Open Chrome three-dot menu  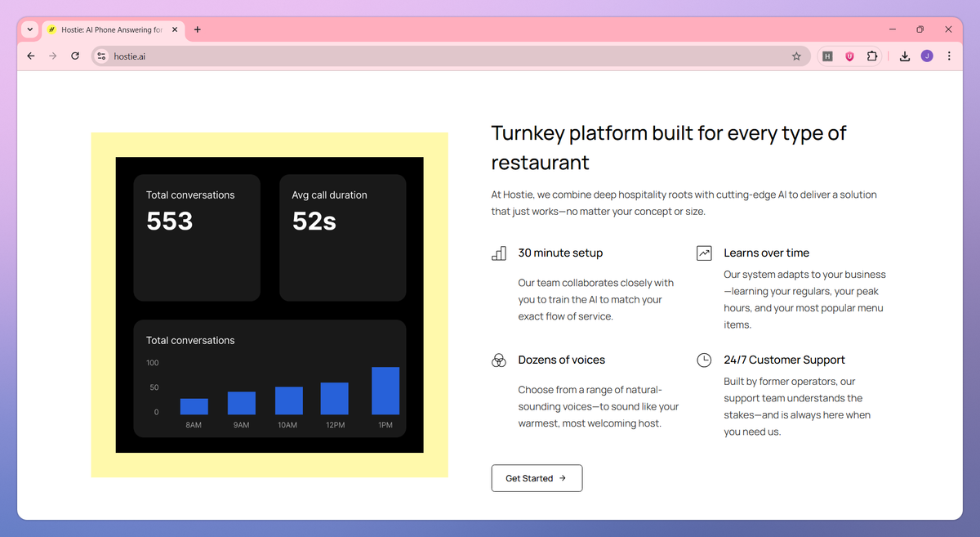pos(949,56)
